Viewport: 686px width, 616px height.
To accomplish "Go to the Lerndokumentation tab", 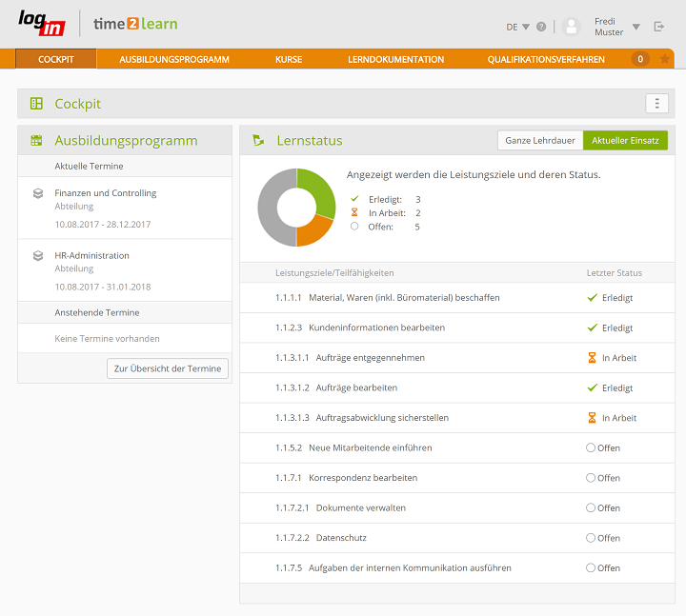I will pos(395,59).
